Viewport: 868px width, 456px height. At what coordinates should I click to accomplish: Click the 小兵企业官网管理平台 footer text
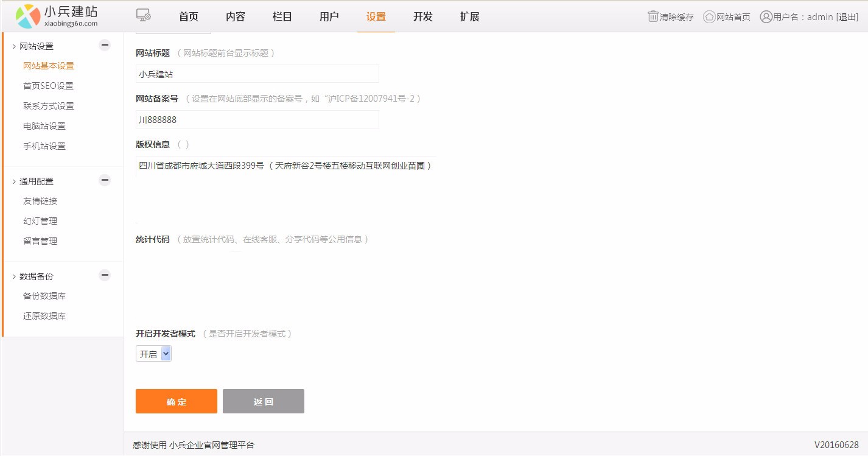(212, 445)
